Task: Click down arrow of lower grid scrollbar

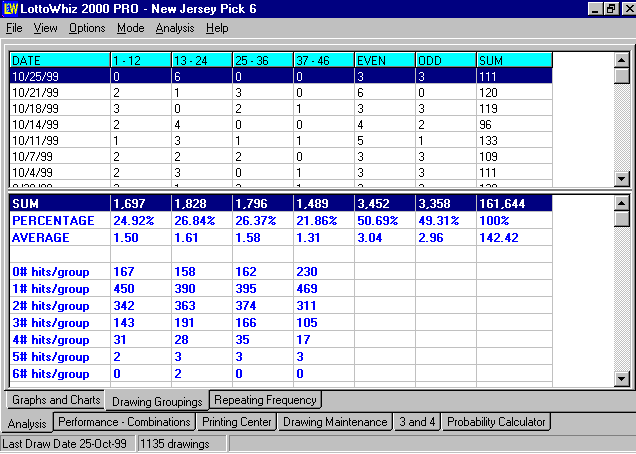Action: [x=621, y=379]
